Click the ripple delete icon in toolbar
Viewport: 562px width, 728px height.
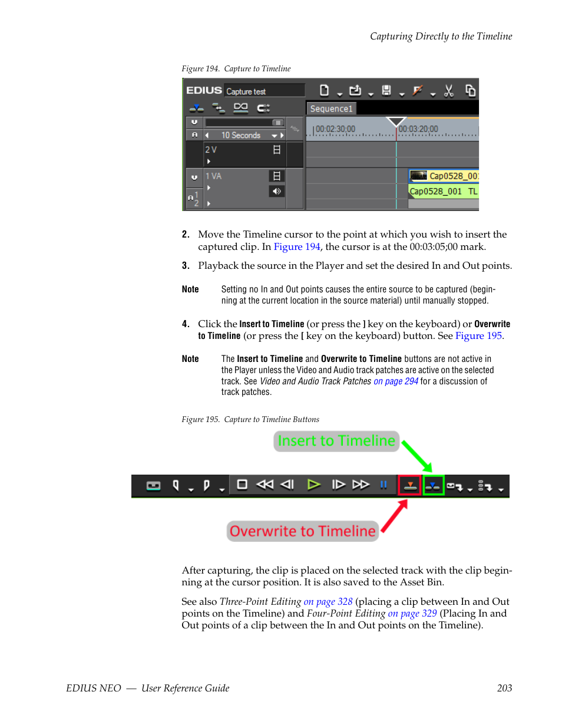[418, 90]
